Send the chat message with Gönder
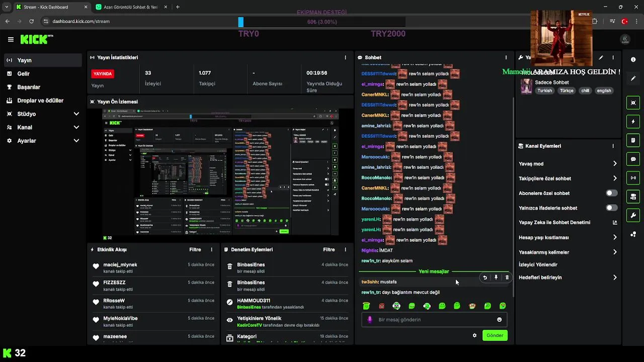 point(495,335)
